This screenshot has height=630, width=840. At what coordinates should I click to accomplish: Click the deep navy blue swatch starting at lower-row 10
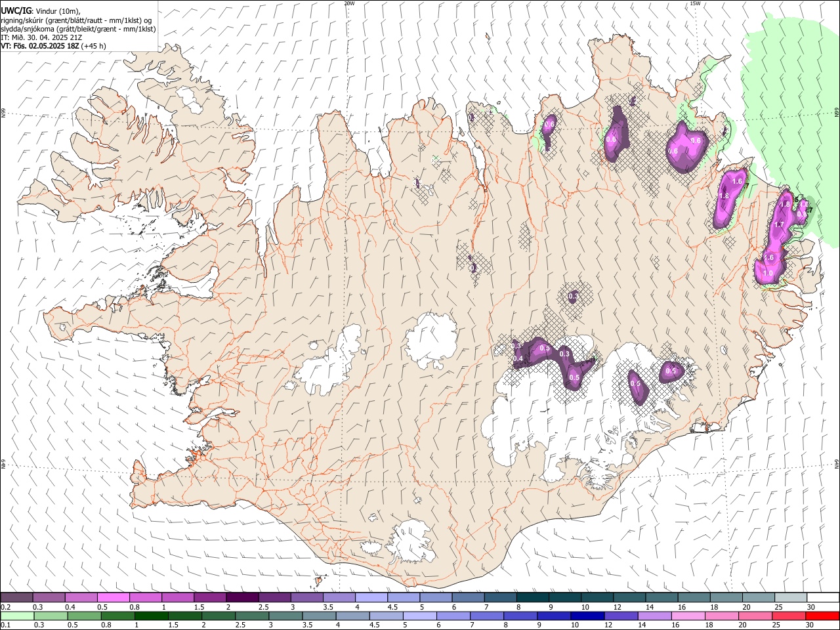587,616
